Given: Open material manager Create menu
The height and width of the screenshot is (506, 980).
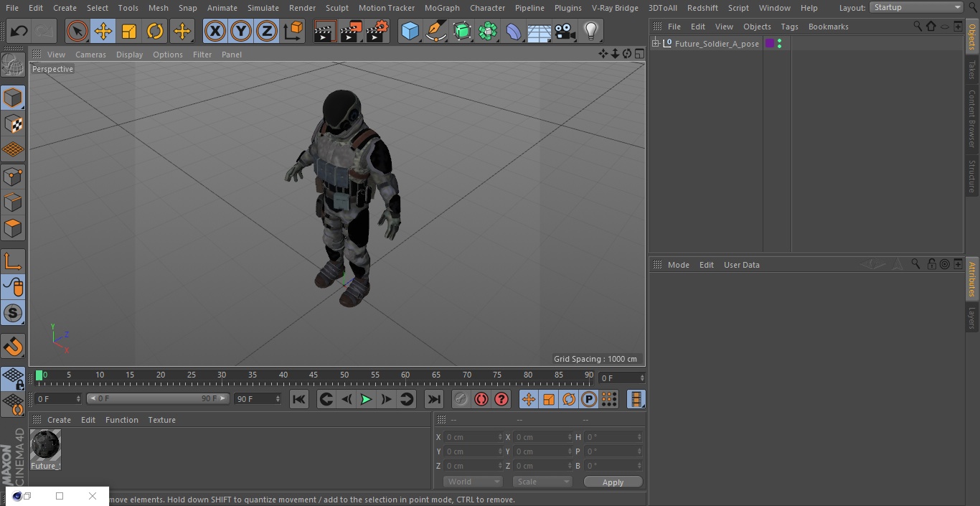Looking at the screenshot, I should click(x=59, y=420).
